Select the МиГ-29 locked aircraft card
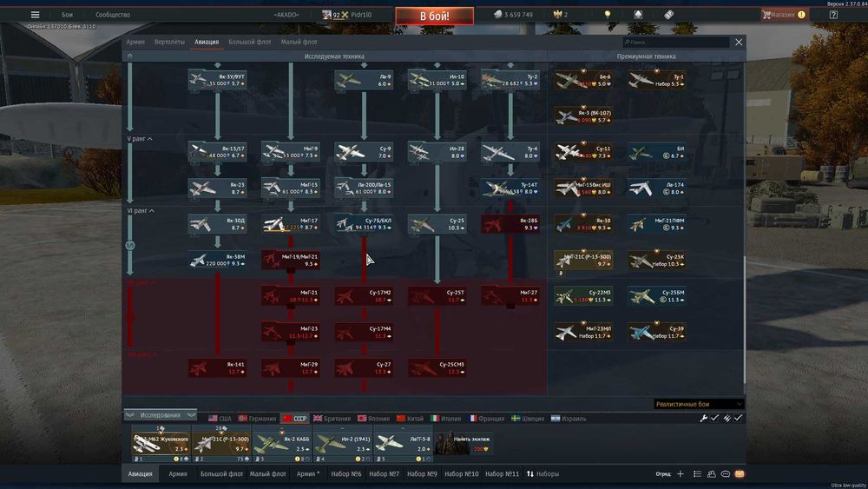The image size is (868, 489). 291,367
